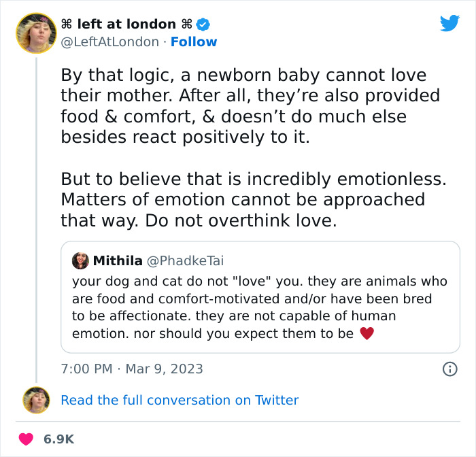Click Mithila's small profile picture
Screen dimensions: 476x457
click(80, 260)
